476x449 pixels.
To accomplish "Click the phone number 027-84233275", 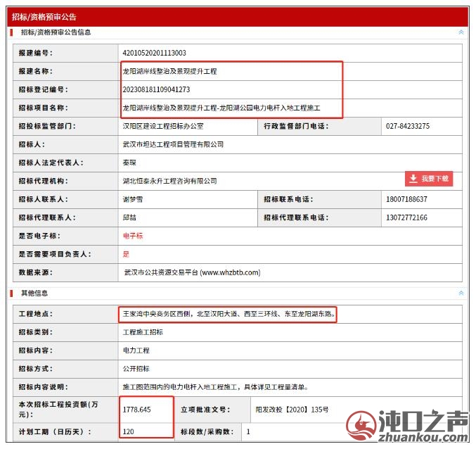I will click(407, 126).
